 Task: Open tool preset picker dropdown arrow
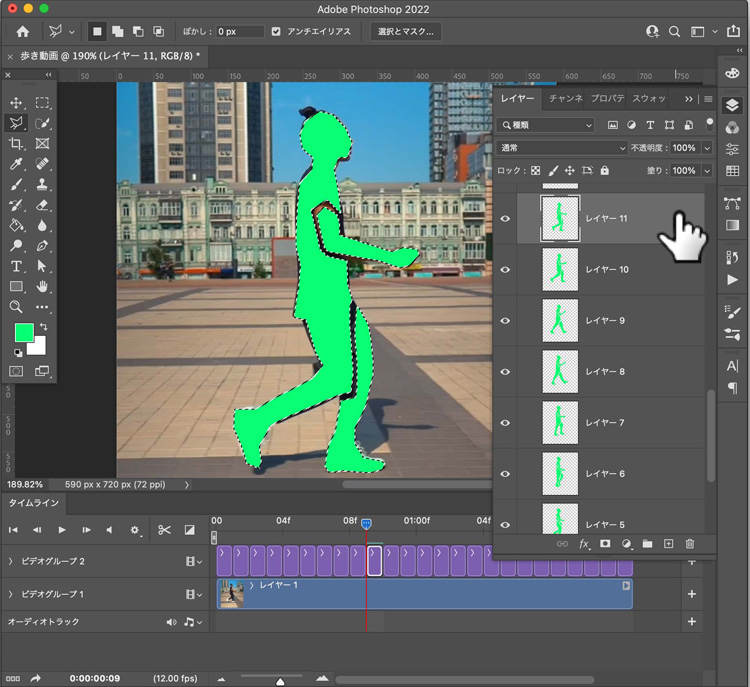pyautogui.click(x=72, y=32)
